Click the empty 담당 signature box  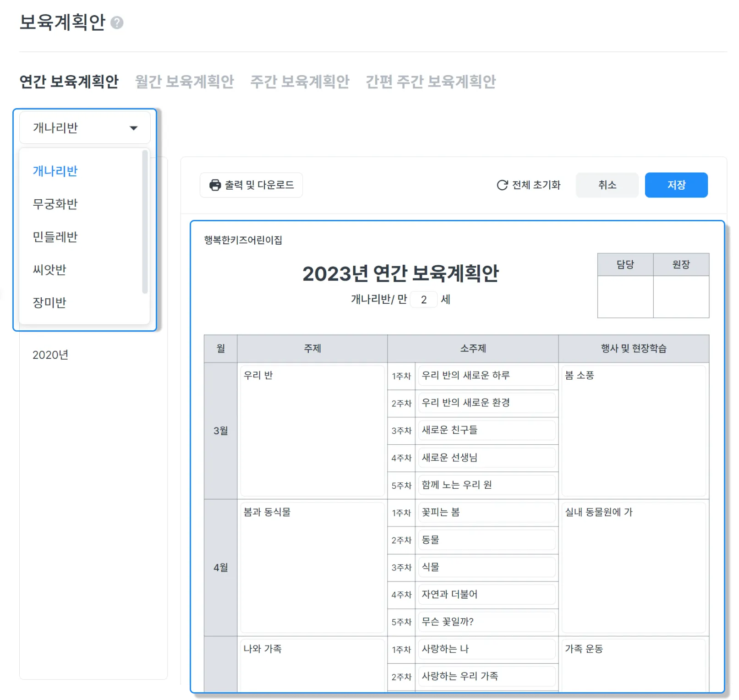[625, 297]
